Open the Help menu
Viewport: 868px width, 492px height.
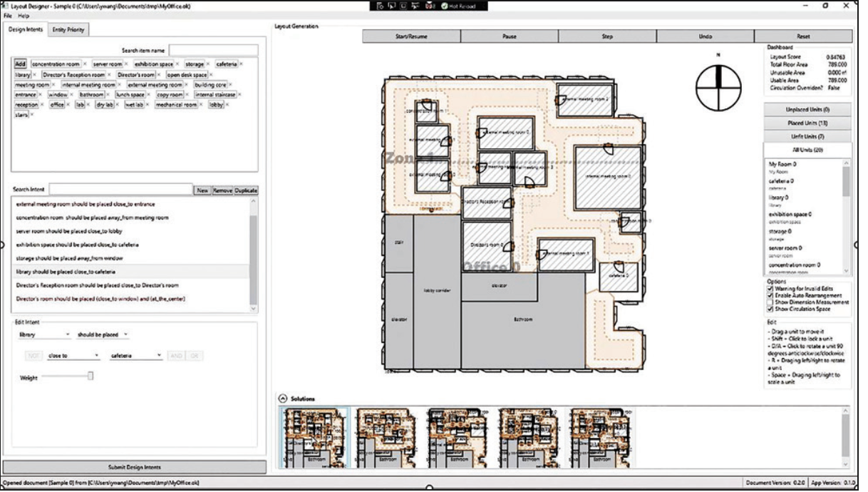pyautogui.click(x=24, y=15)
